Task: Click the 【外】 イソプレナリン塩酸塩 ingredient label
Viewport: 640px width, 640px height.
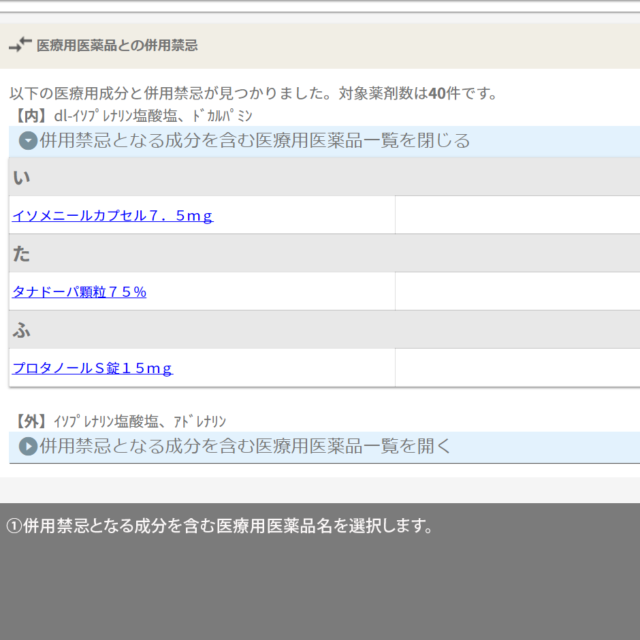Action: pyautogui.click(x=125, y=421)
